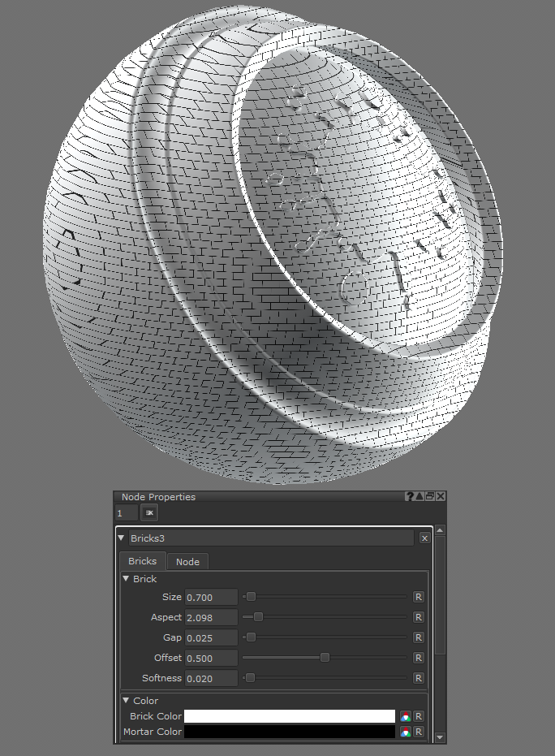Remove the Bricks3 node from the panel
The image size is (555, 756).
click(x=424, y=538)
